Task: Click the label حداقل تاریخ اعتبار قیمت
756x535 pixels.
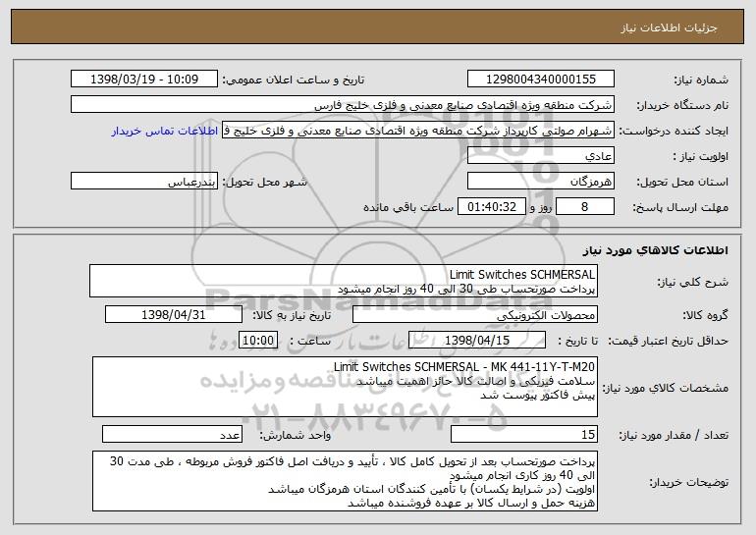Action: [668, 341]
